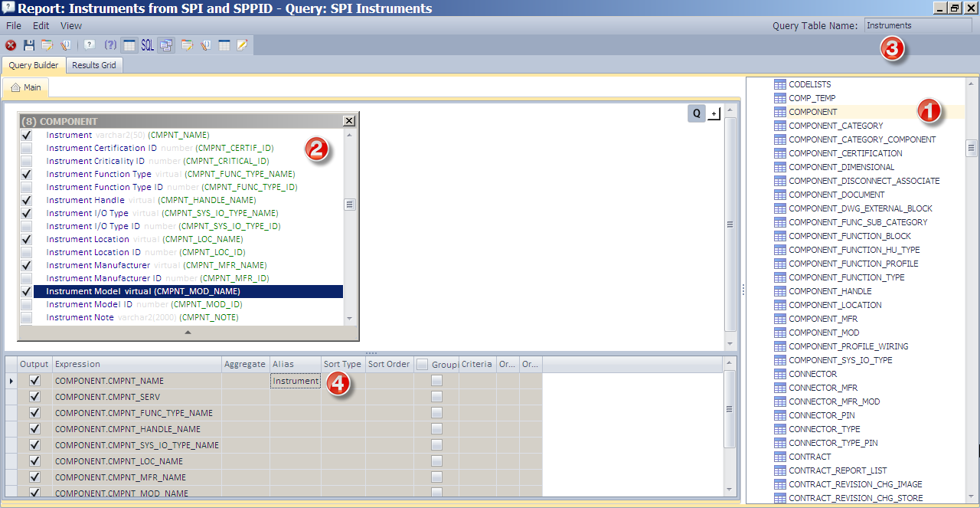Enable the Group checkbox for COMPONENT.CMPNT_NAME row
The image size is (980, 508).
(x=436, y=381)
